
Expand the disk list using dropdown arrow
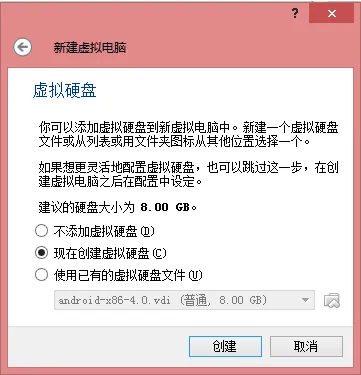[305, 300]
